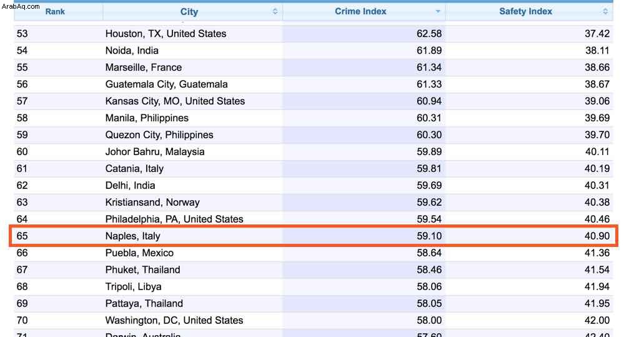Screen dimensions: 644x337
Task: Click crime index value 62.58
Action: 429,34
